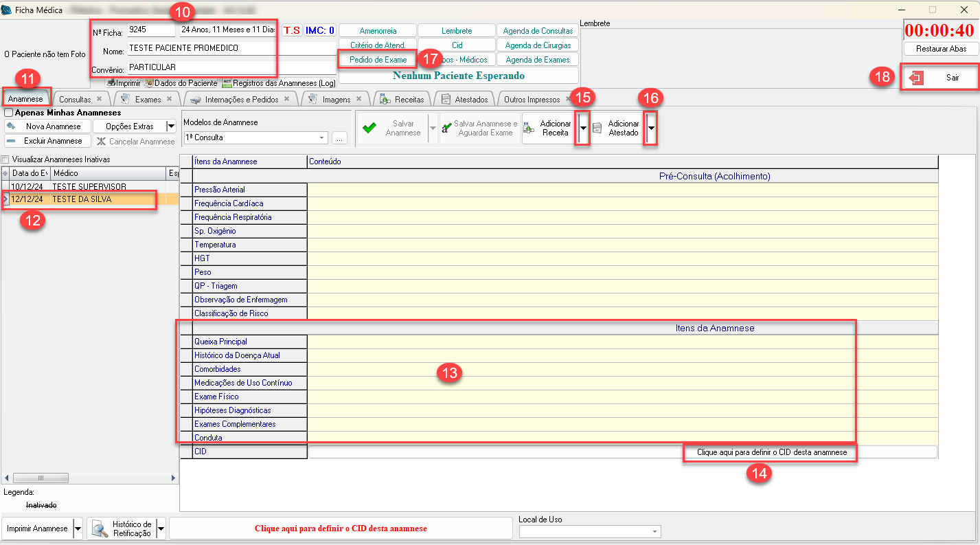Click the anamnese list horizontal scrollbar
This screenshot has width=980, height=545.
coord(89,478)
